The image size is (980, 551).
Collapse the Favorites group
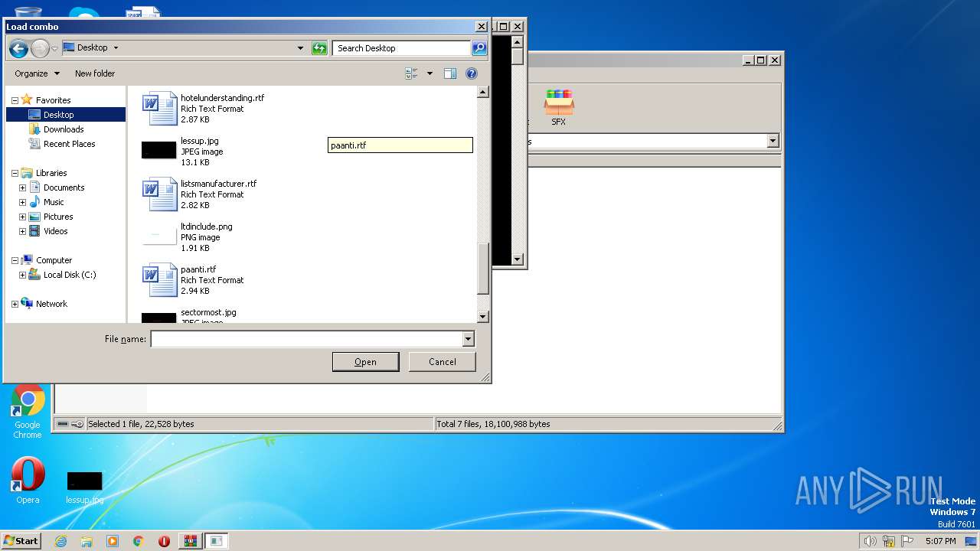pos(15,100)
